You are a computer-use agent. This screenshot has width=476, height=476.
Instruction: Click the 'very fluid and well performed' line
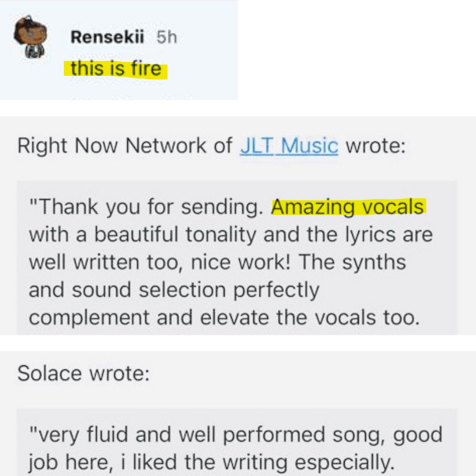[235, 435]
